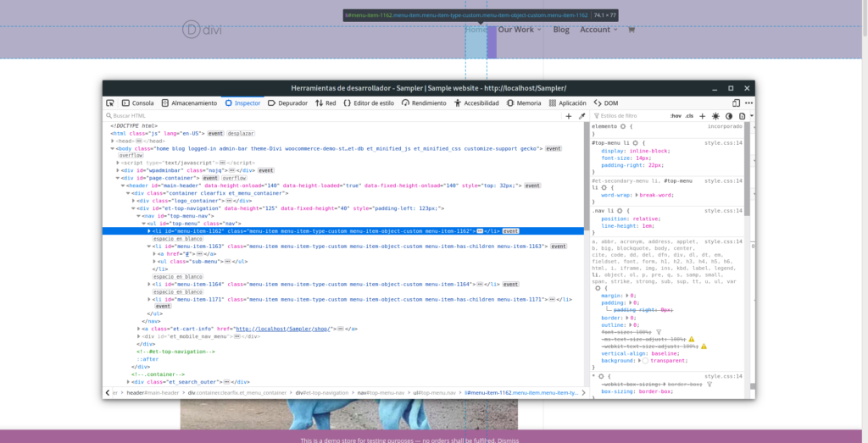Open the Depurador tab

click(x=287, y=102)
